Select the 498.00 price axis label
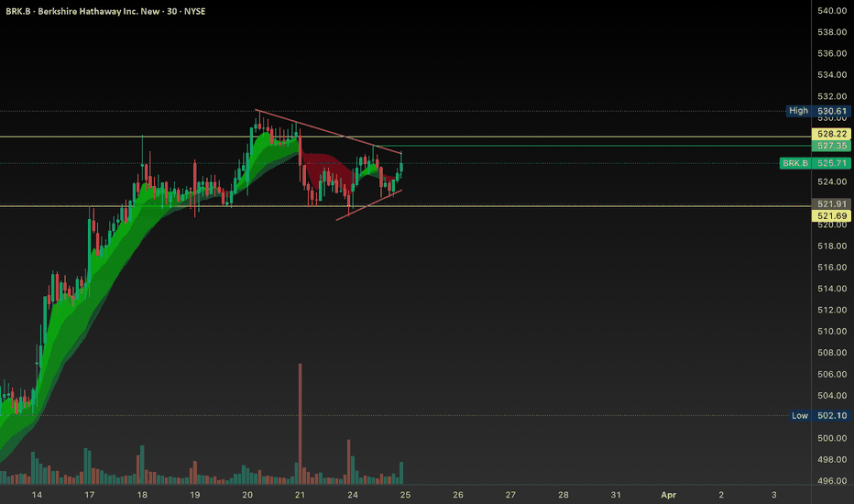This screenshot has width=854, height=504. pyautogui.click(x=832, y=459)
